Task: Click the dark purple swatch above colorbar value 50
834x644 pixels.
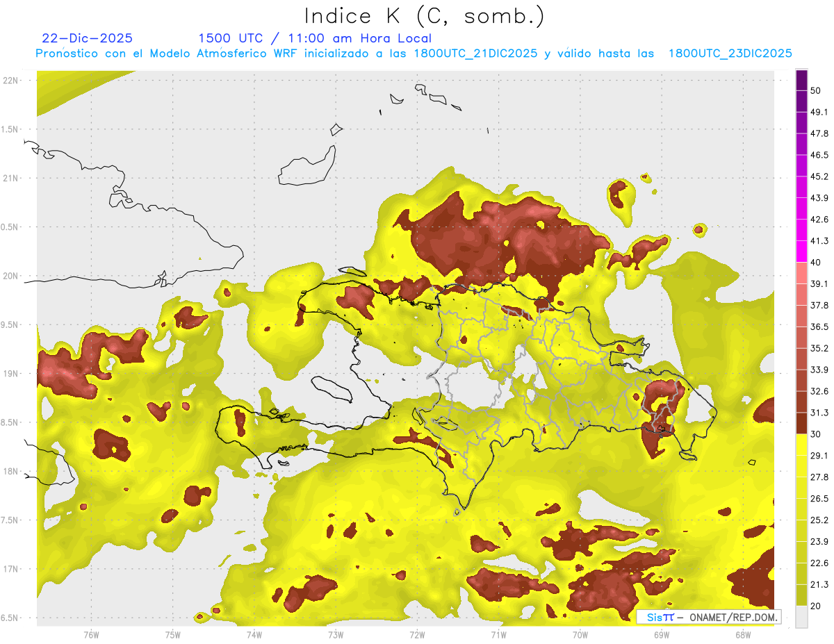Action: [801, 80]
